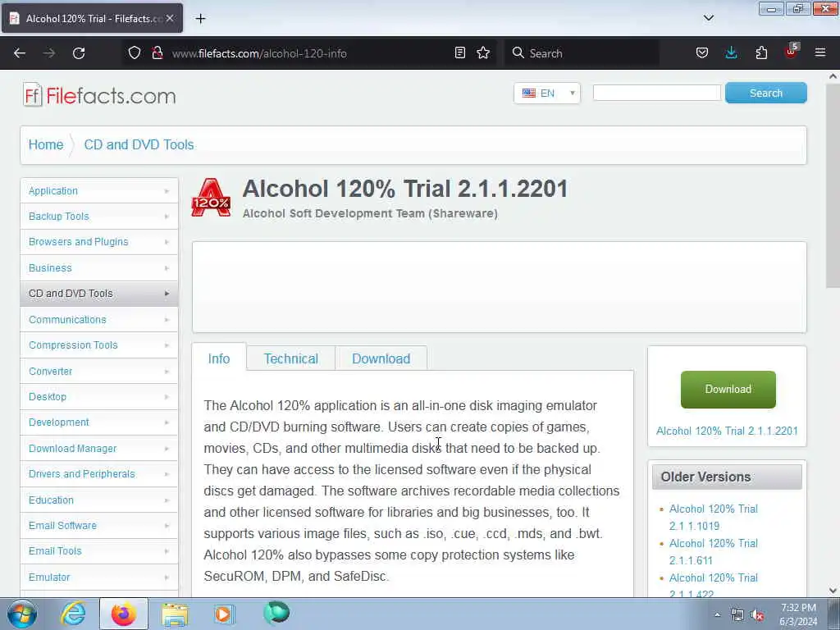840x630 pixels.
Task: Launch Internet Explorer from the taskbar
Action: coord(73,614)
